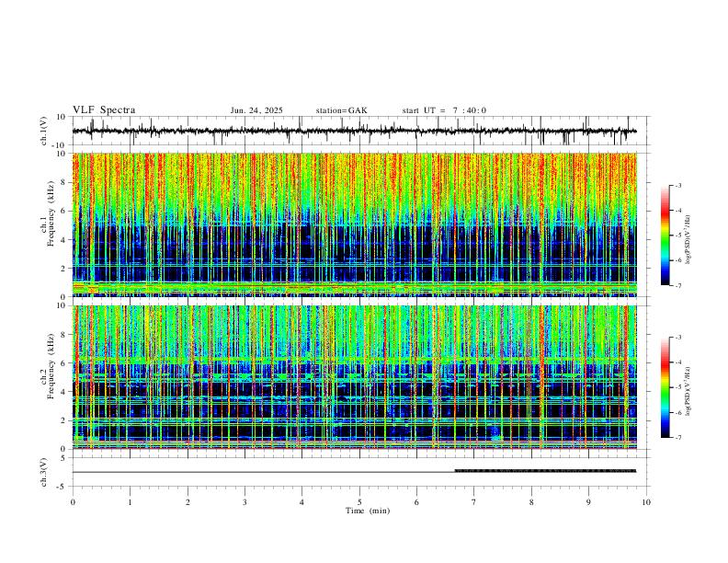
Task: Click the ch.1 spectrogram panel
Action: coord(354,224)
